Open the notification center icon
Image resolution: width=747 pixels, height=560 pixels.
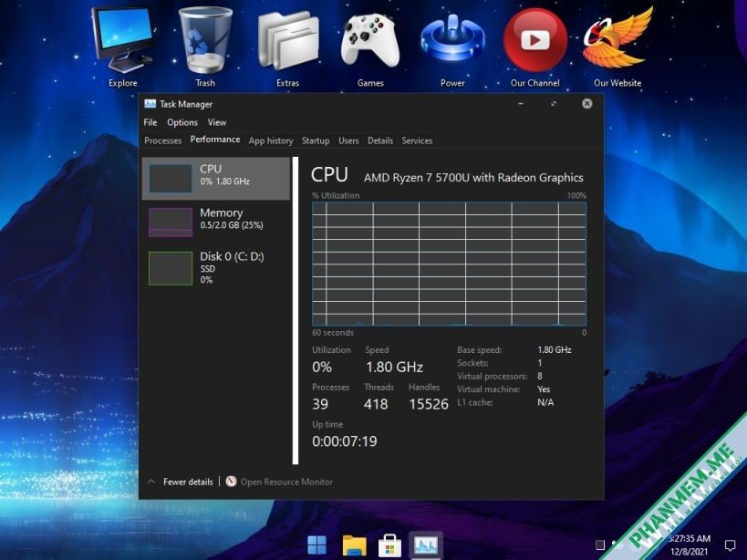coord(730,544)
